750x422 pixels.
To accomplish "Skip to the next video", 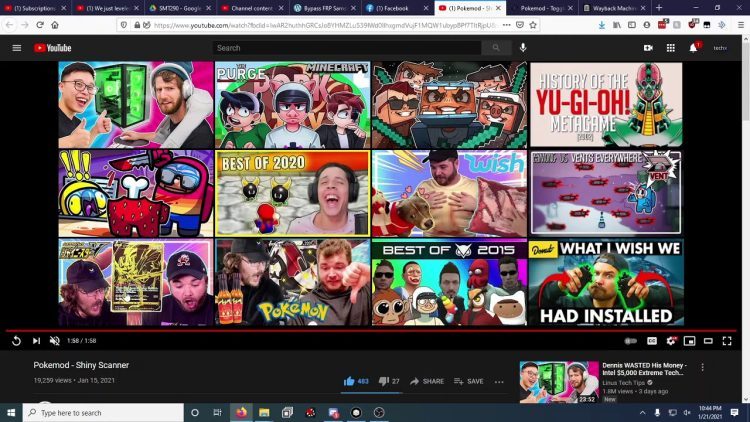I will click(x=36, y=341).
